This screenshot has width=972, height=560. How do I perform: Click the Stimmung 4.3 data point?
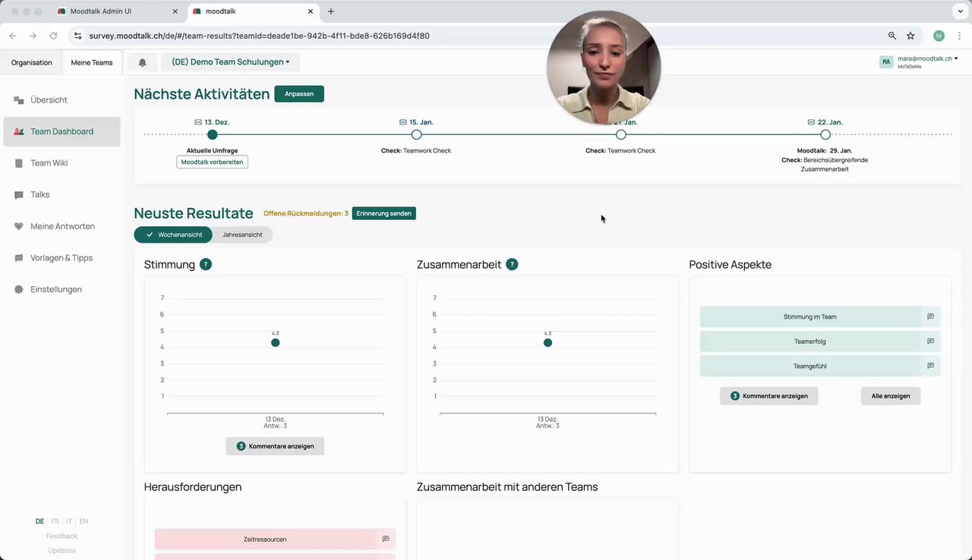coord(275,343)
